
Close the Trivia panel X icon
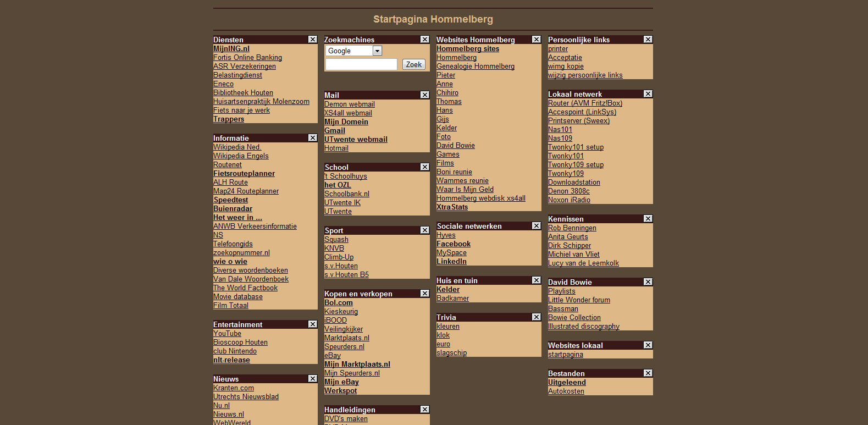[536, 317]
